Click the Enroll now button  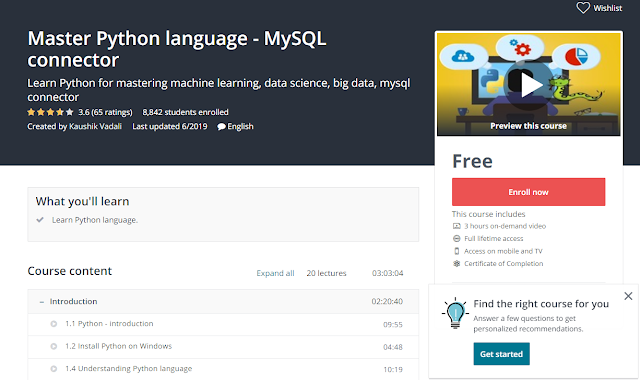(x=528, y=192)
